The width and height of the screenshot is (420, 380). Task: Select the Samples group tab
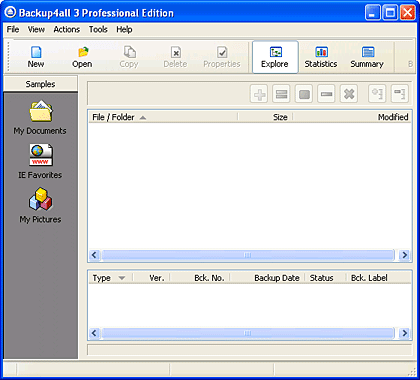tap(40, 84)
